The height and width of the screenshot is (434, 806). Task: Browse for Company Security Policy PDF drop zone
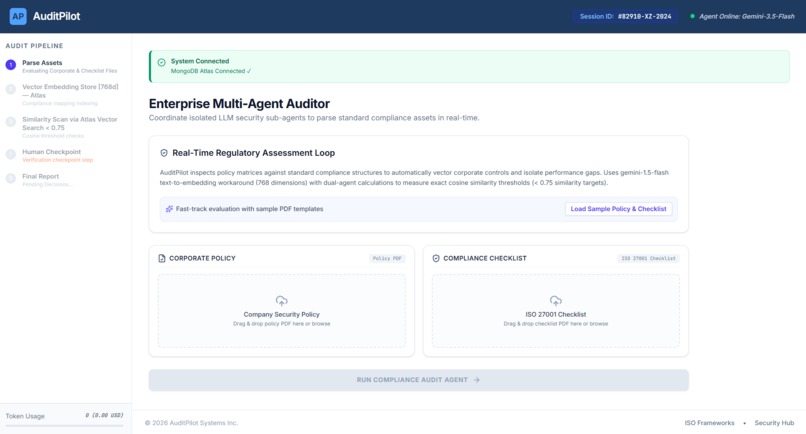[282, 311]
